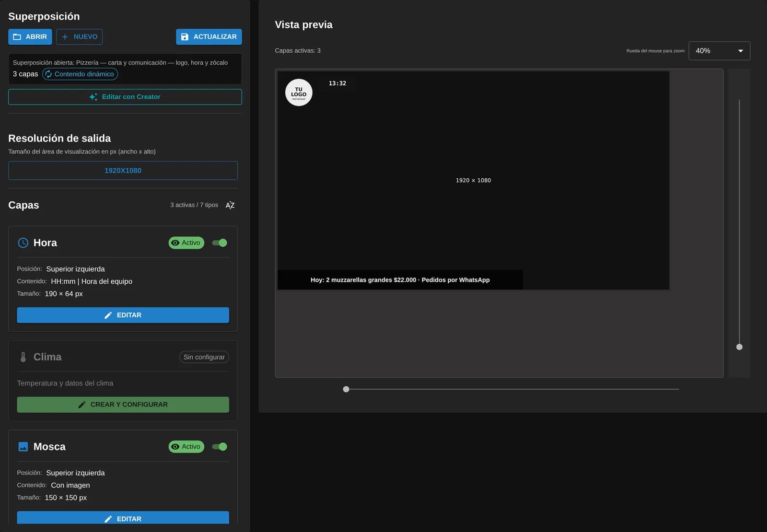Image resolution: width=767 pixels, height=532 pixels.
Task: Click the sparkle icon in Editar con Creator
Action: pyautogui.click(x=93, y=97)
